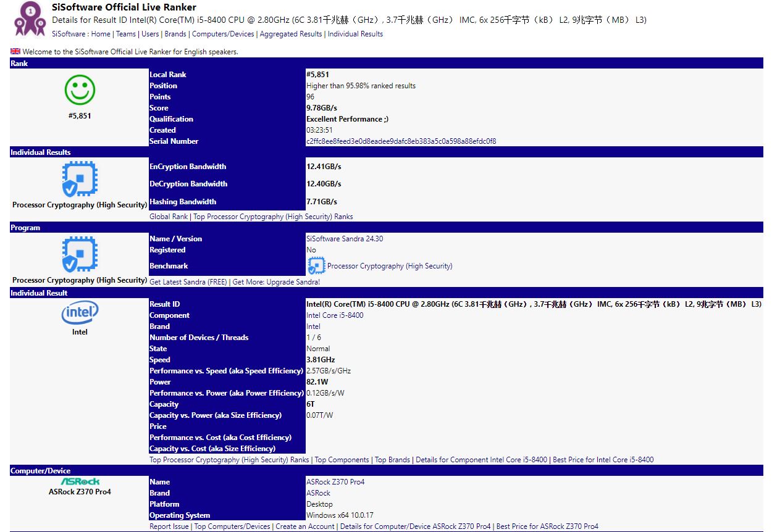Open the Intel Core i5-8400 component link
The image size is (772, 532).
coord(335,315)
